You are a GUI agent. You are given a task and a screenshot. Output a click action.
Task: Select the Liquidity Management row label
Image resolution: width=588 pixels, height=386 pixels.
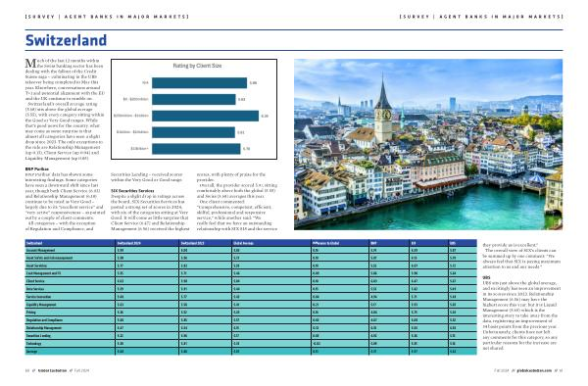(41, 305)
